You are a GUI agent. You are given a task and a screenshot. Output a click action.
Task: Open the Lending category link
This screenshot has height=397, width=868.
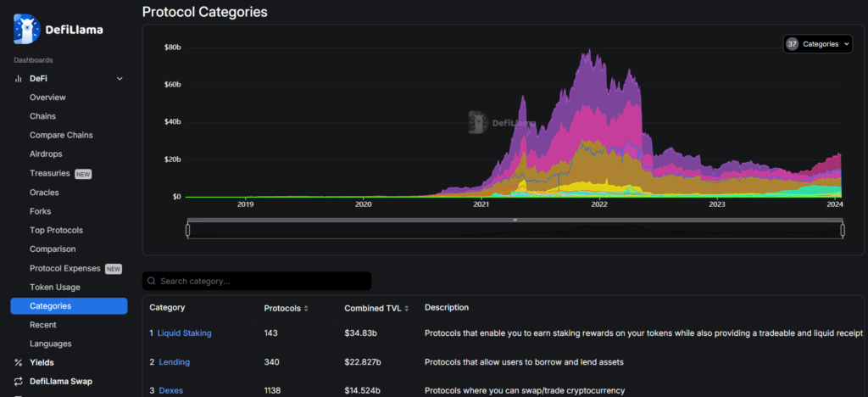[x=174, y=362]
